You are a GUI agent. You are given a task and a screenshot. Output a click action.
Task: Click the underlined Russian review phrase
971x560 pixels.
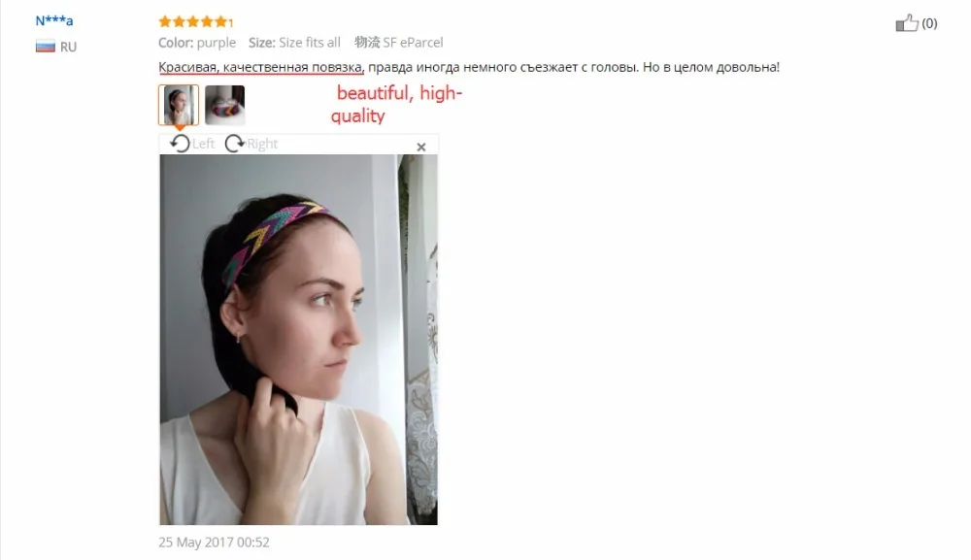click(x=260, y=67)
